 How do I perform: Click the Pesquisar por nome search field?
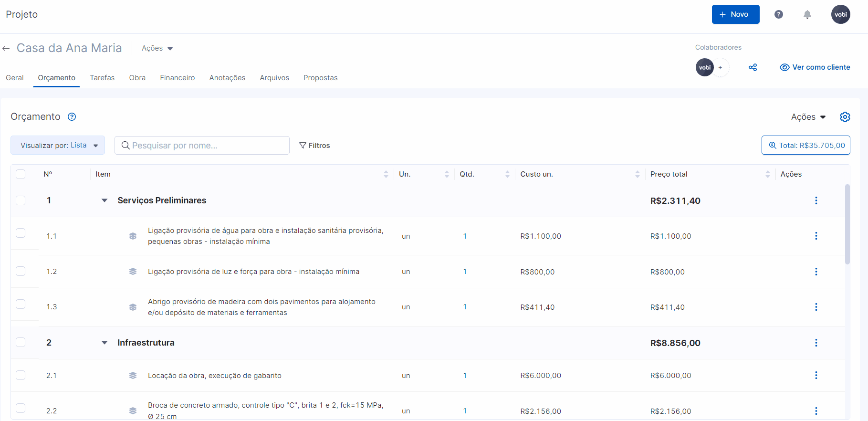[202, 146]
